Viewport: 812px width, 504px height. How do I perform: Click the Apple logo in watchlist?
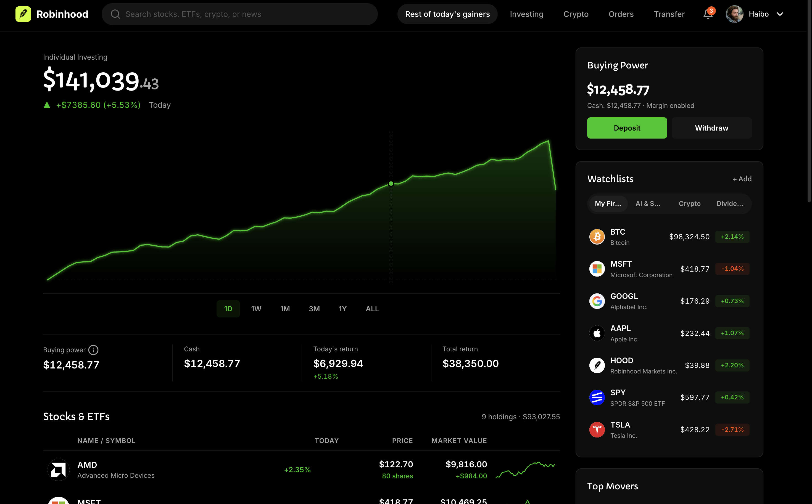pyautogui.click(x=597, y=333)
